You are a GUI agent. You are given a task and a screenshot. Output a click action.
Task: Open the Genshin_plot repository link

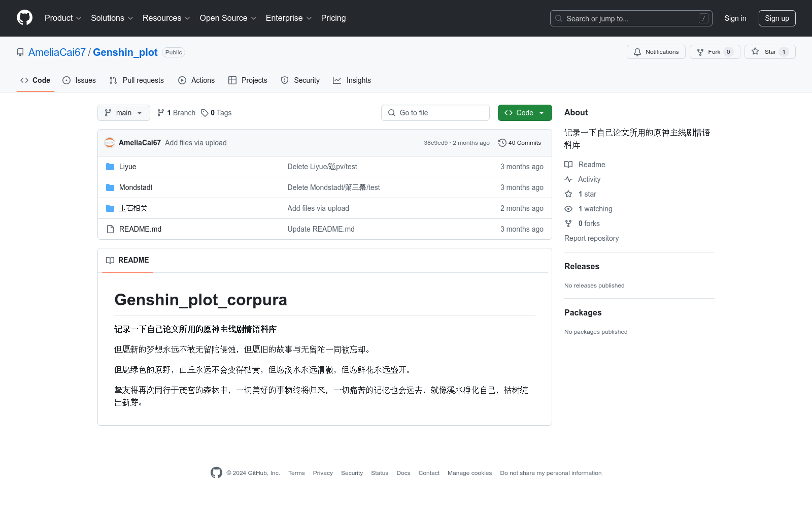tap(125, 52)
